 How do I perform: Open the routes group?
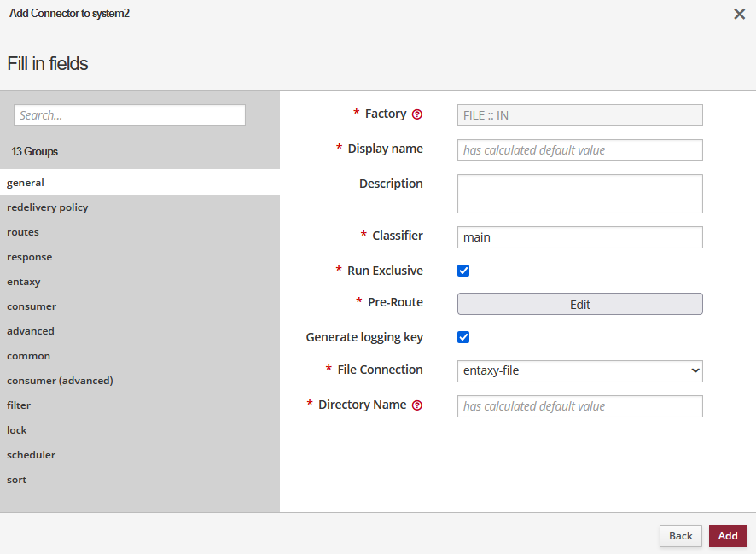coord(23,232)
